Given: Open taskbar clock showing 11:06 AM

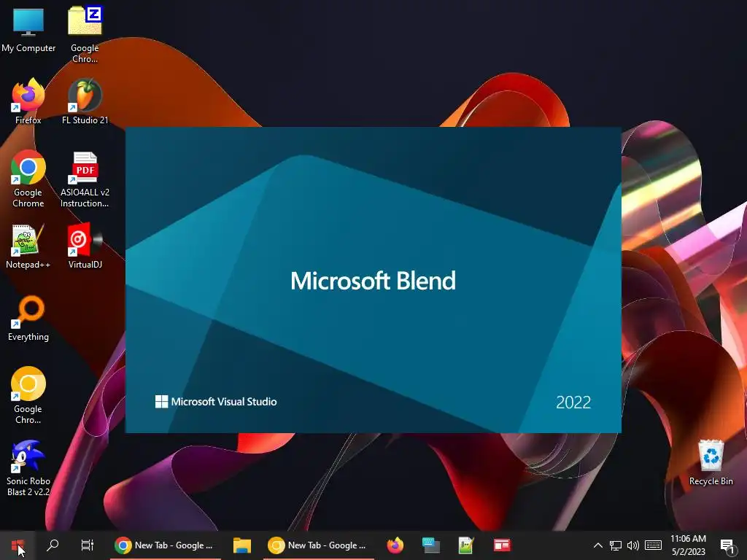Looking at the screenshot, I should click(688, 545).
